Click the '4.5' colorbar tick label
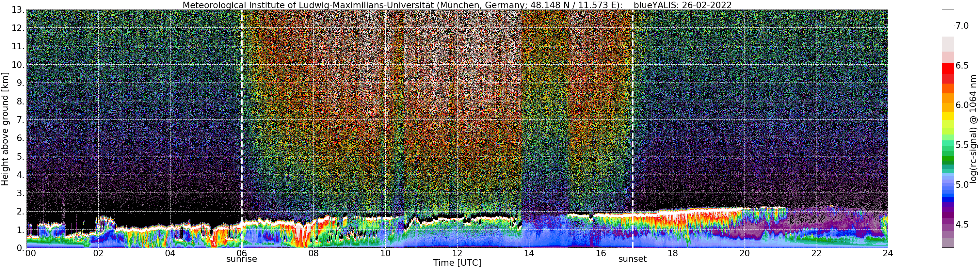This screenshot has height=269, width=980. pyautogui.click(x=962, y=225)
